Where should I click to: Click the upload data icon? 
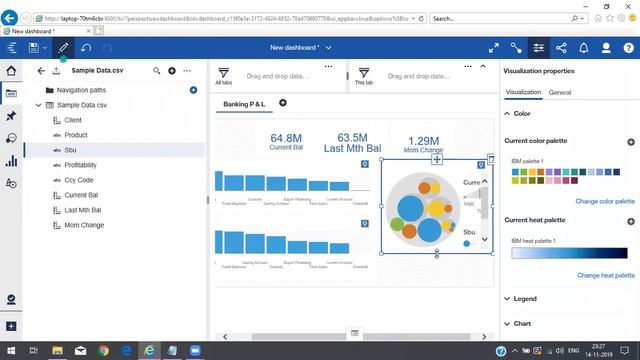pyautogui.click(x=56, y=71)
